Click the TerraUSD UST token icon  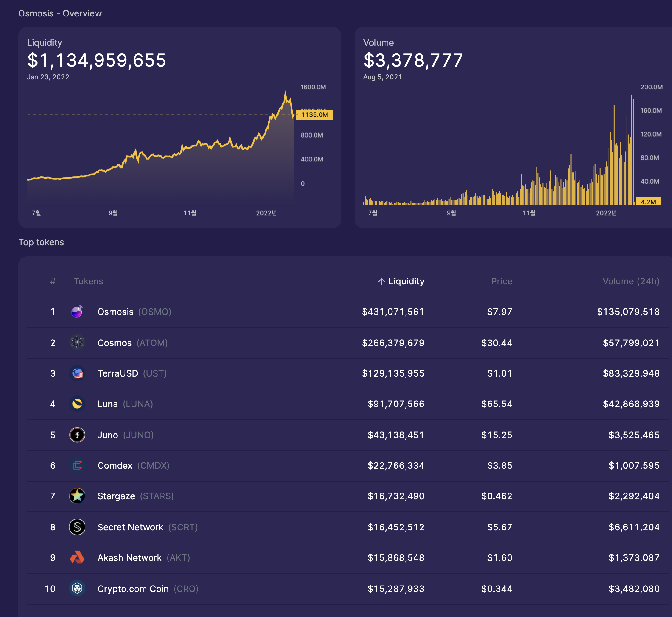[x=77, y=373]
